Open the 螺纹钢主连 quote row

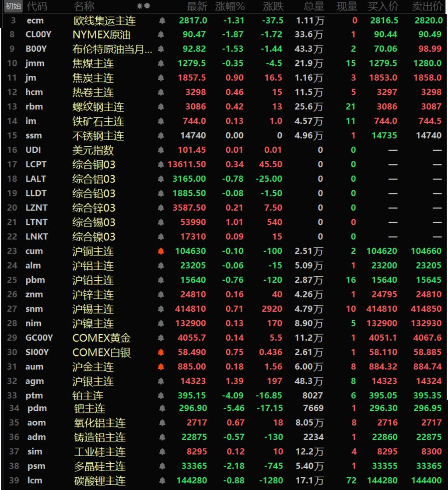(225, 107)
